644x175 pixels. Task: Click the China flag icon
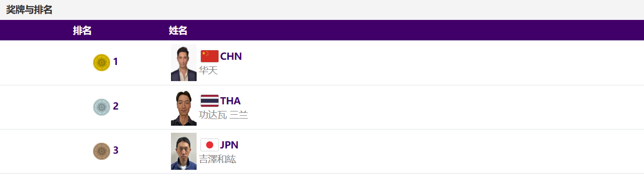pos(209,56)
